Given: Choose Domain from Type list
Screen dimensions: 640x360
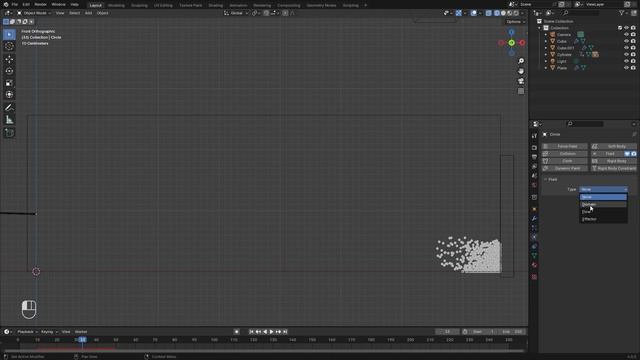Looking at the screenshot, I should tap(603, 204).
